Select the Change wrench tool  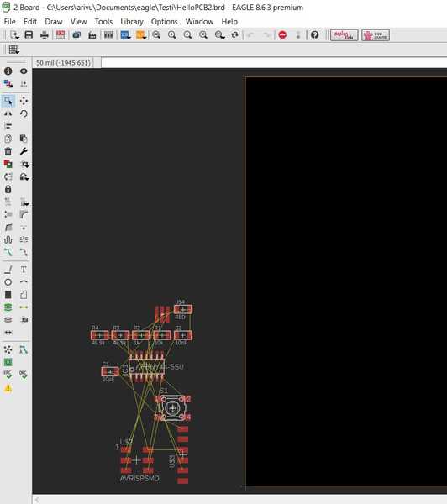click(24, 151)
